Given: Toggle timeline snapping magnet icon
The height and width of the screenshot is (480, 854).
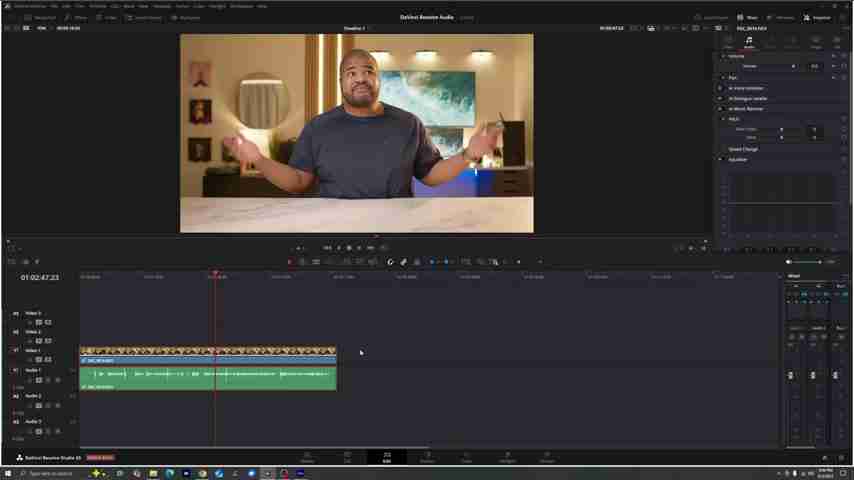Looking at the screenshot, I should [391, 262].
